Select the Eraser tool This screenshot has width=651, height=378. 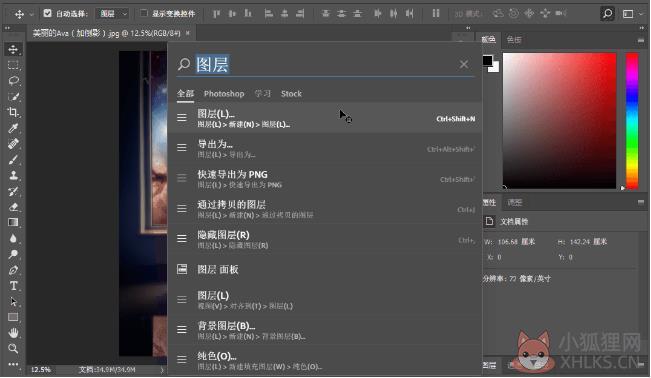(13, 207)
